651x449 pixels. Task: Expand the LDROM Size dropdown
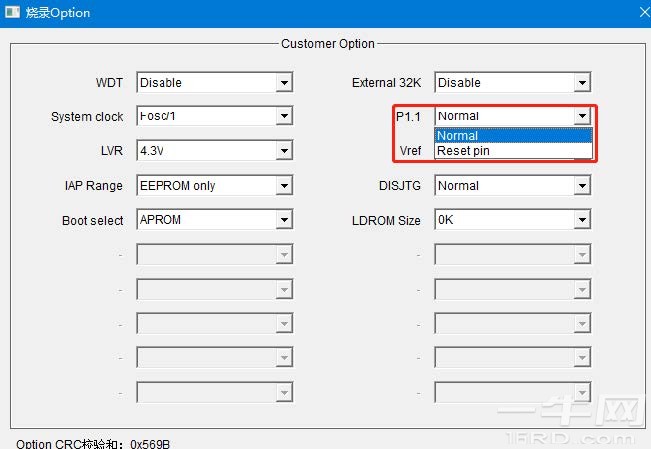tap(582, 220)
